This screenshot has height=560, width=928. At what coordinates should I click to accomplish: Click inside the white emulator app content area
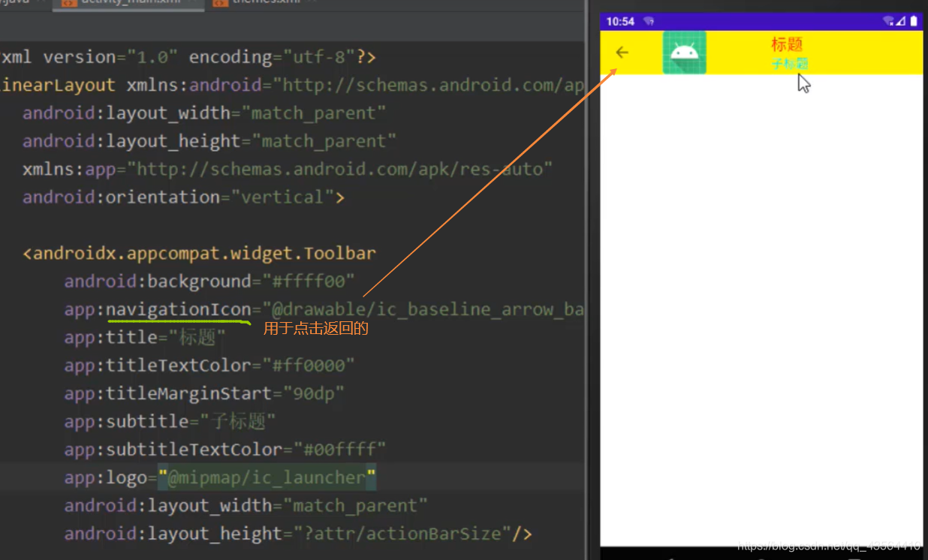[x=761, y=309]
